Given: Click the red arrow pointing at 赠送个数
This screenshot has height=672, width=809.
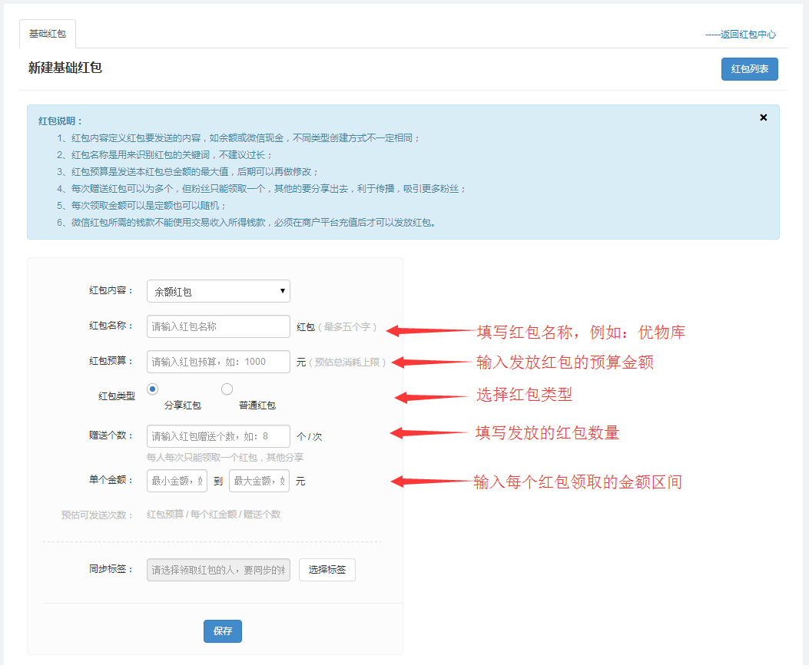Looking at the screenshot, I should [x=429, y=433].
